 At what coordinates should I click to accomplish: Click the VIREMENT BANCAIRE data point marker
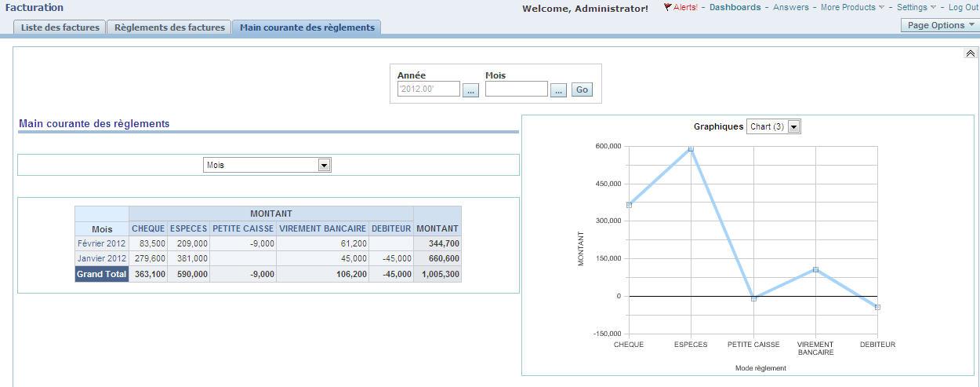815,269
